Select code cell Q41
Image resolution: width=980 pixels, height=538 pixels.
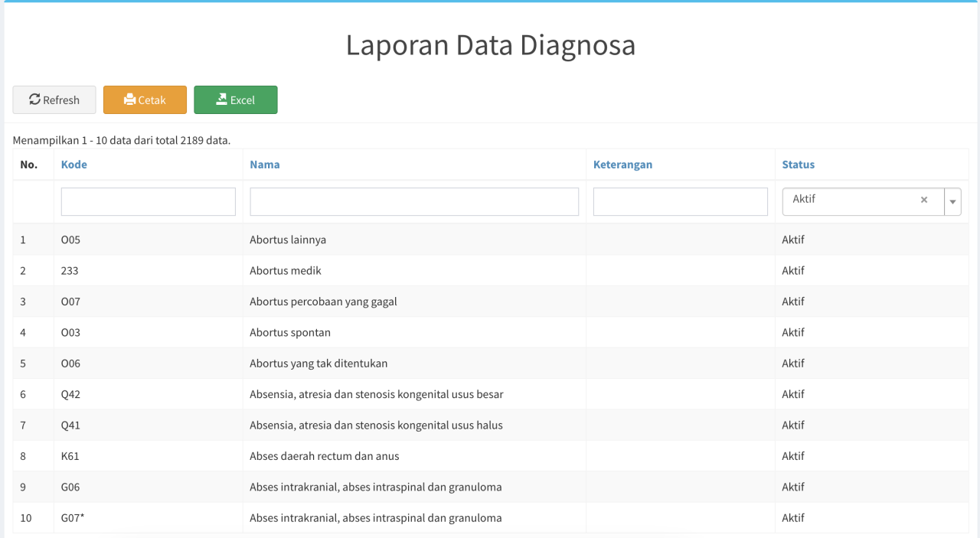(70, 425)
